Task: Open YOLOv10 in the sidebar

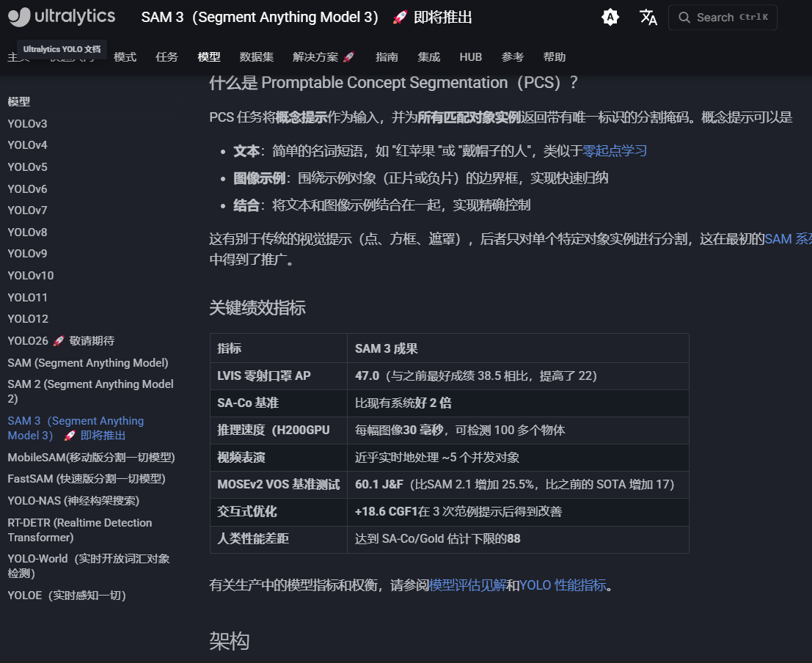Action: point(31,276)
